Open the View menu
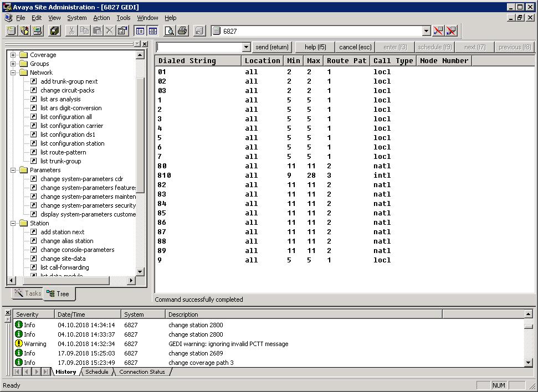Screen dimensions: 538x392 tap(54, 18)
